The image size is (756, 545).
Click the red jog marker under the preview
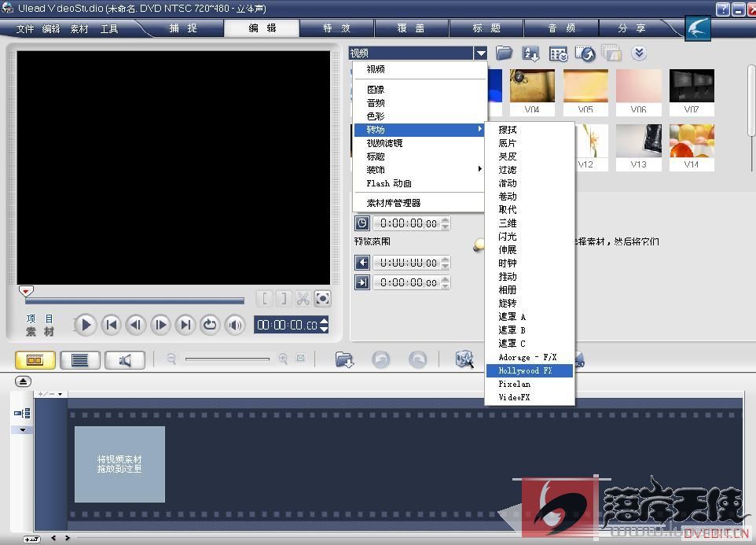click(26, 291)
